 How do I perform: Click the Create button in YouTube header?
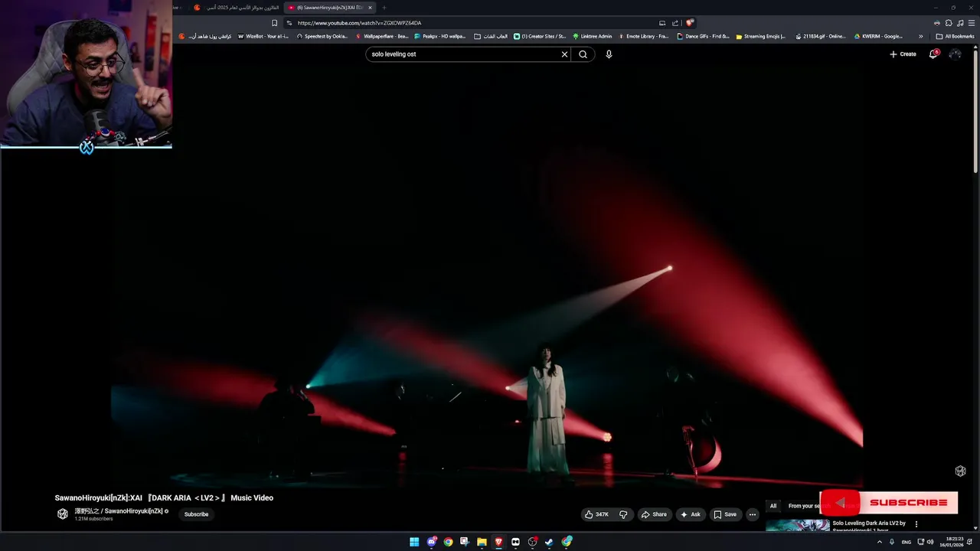click(x=903, y=54)
